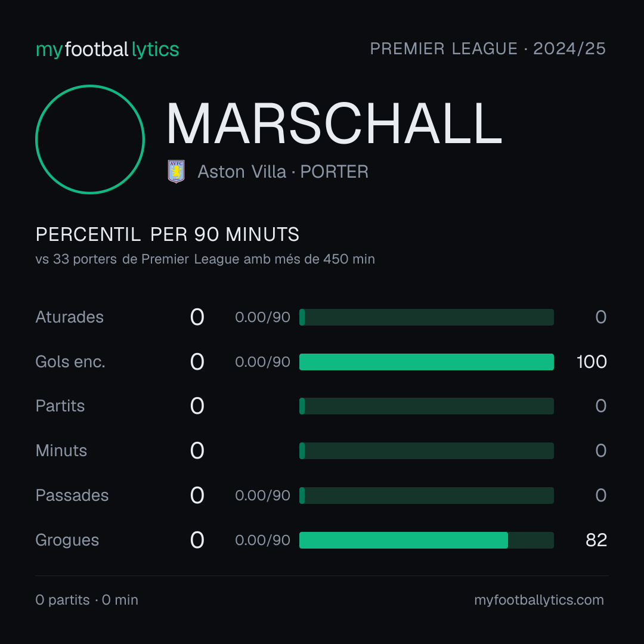The width and height of the screenshot is (644, 644).
Task: Click the 0.00/90 rate next to Passades
Action: pos(262,496)
